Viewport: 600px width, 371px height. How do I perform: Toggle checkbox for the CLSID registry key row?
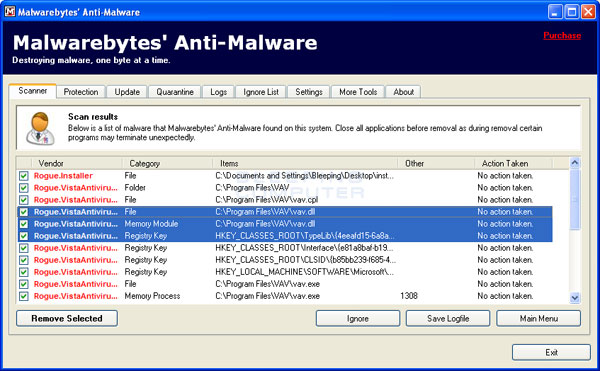(24, 260)
